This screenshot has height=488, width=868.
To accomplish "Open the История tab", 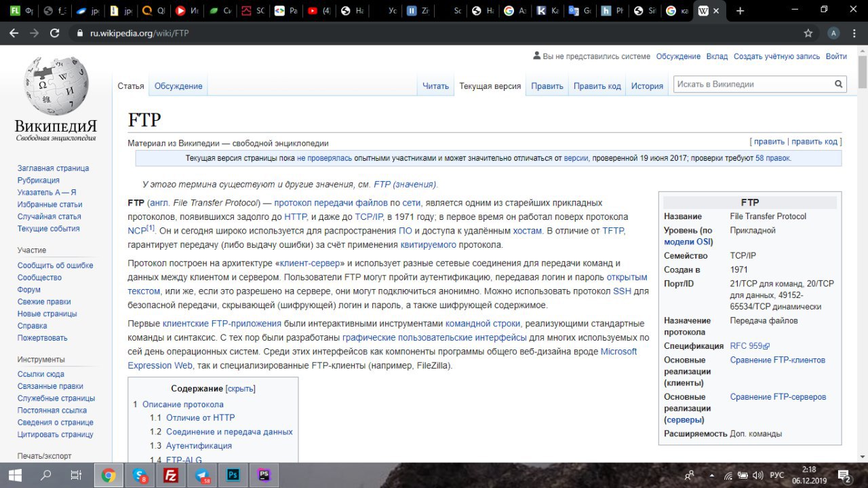I will coord(647,86).
